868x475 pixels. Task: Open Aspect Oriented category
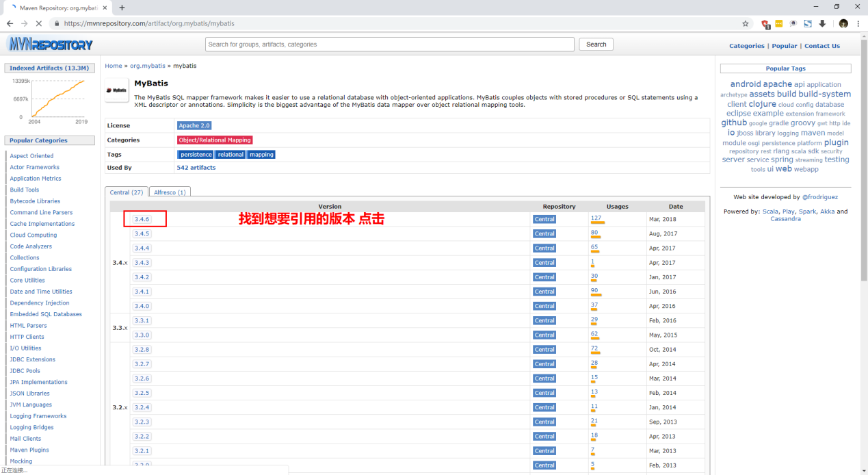pyautogui.click(x=31, y=156)
